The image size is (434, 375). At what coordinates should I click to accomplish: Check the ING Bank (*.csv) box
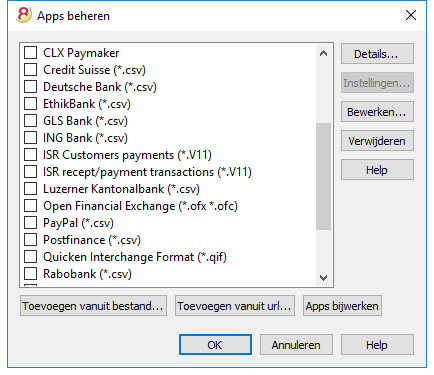click(30, 138)
